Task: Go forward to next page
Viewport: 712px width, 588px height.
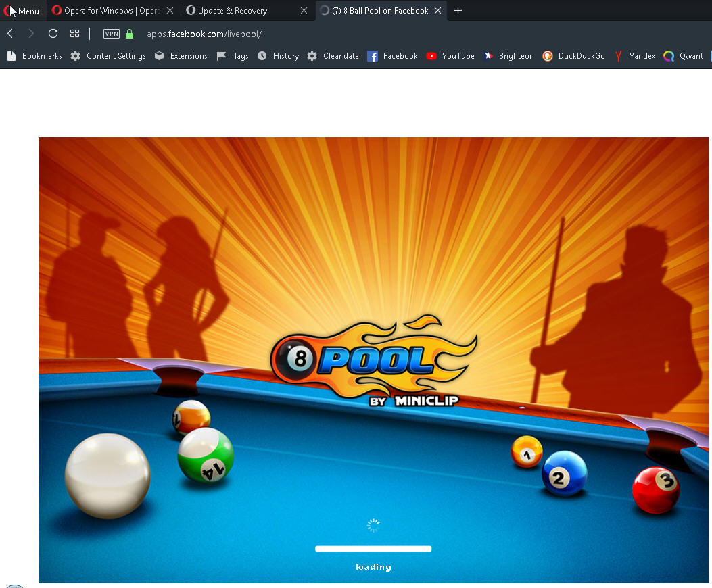Action: point(31,34)
